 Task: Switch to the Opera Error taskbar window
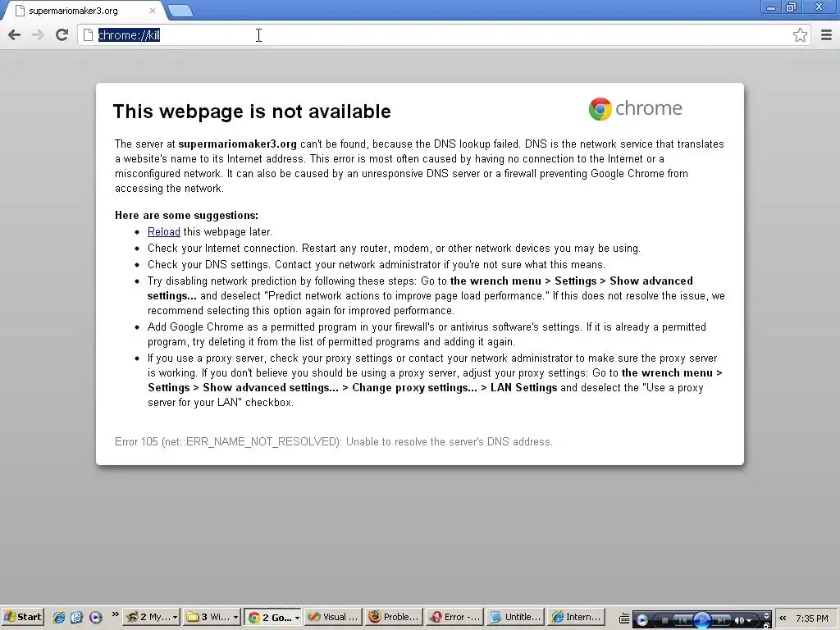(454, 617)
